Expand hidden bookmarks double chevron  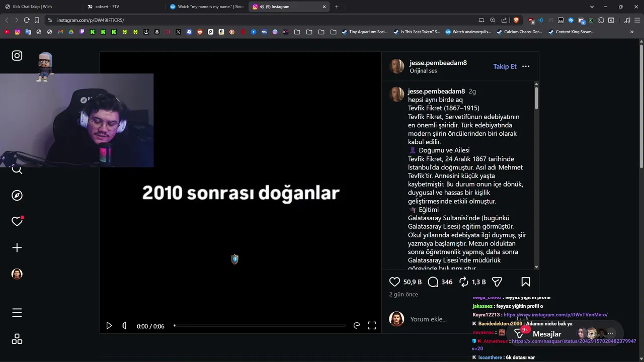pos(632,32)
